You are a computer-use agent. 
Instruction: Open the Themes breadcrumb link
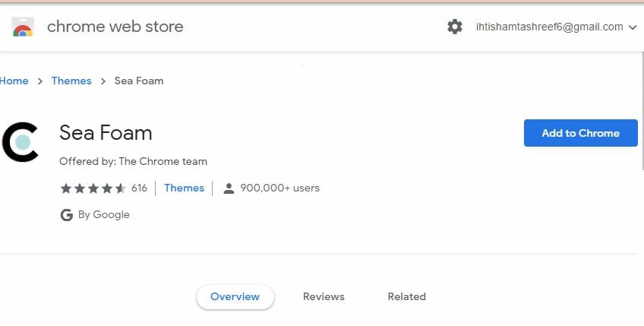tap(71, 81)
